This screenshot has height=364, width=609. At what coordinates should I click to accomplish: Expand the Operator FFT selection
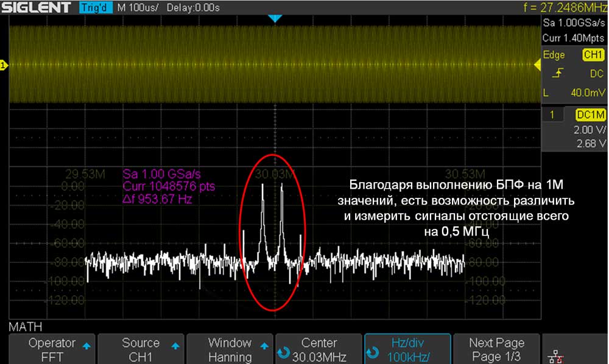click(52, 349)
